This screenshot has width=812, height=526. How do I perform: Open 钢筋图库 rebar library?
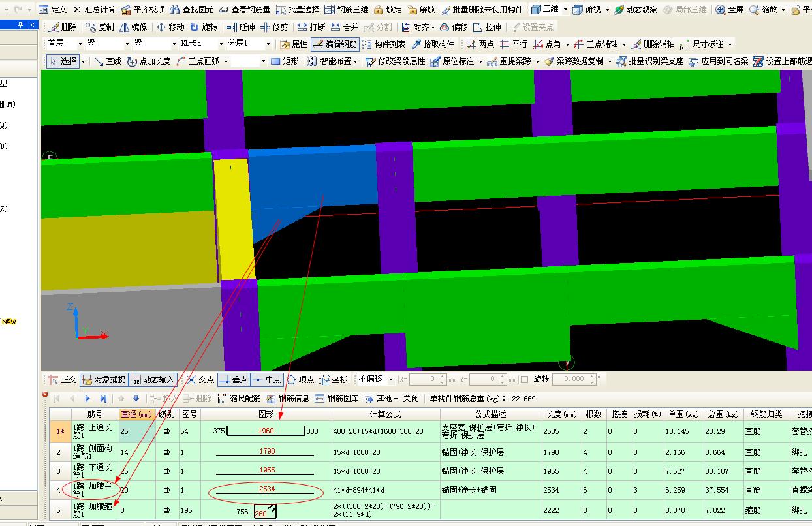coord(336,398)
